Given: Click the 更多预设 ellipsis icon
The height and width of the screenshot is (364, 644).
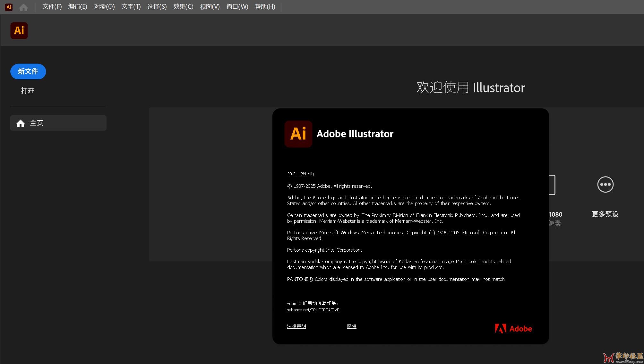Looking at the screenshot, I should (605, 185).
